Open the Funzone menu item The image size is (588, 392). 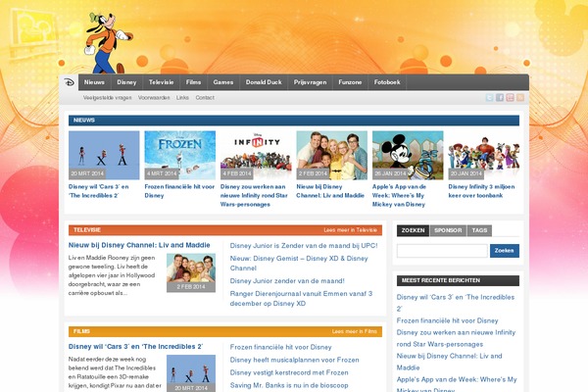pyautogui.click(x=350, y=82)
